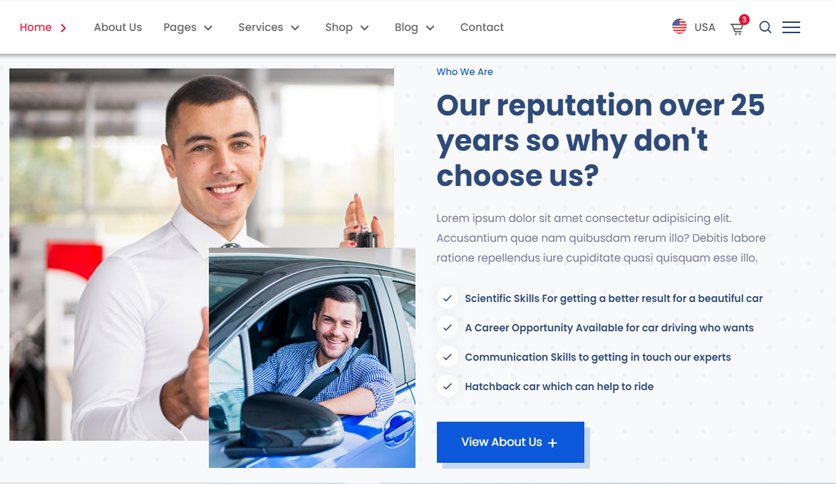The image size is (836, 484).
Task: Expand the Blog dropdown menu
Action: click(414, 27)
